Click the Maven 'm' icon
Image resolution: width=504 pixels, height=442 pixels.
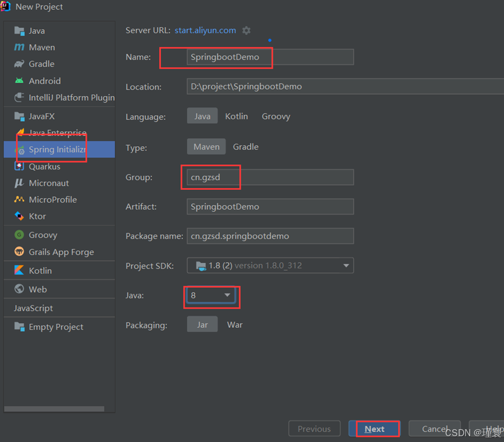coord(19,47)
